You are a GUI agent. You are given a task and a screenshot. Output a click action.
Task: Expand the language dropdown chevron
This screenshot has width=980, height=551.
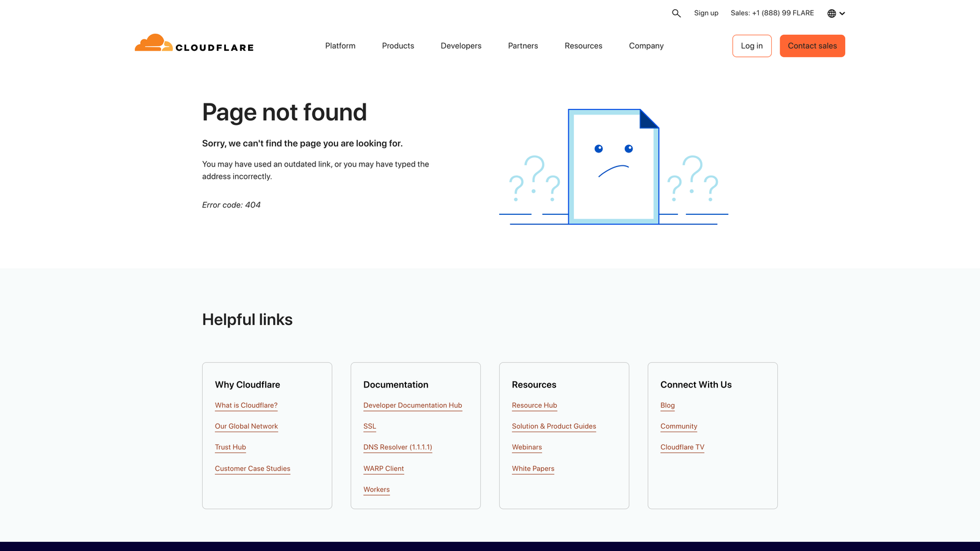point(842,13)
